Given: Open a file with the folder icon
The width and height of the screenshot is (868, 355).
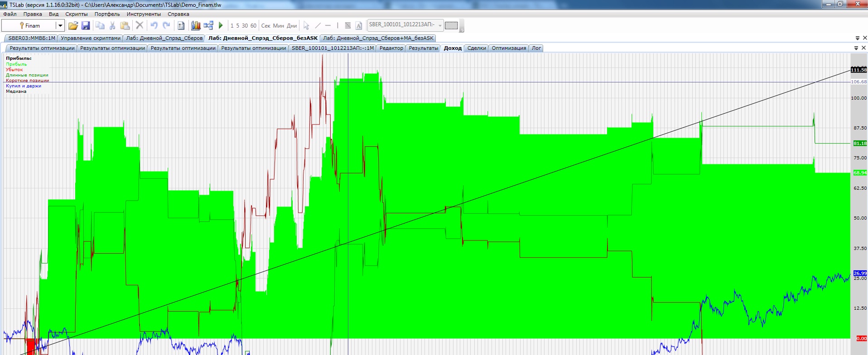Looking at the screenshot, I should pos(73,26).
